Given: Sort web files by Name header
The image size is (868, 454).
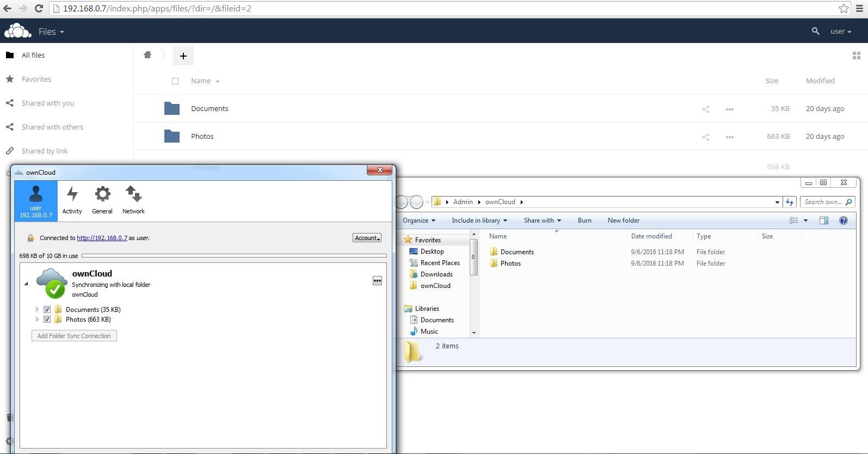Looking at the screenshot, I should click(x=205, y=81).
